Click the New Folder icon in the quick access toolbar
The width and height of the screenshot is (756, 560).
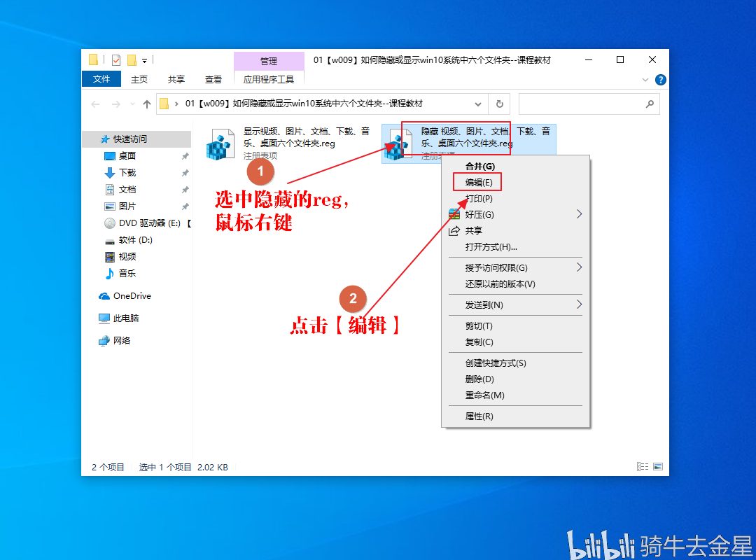[132, 59]
